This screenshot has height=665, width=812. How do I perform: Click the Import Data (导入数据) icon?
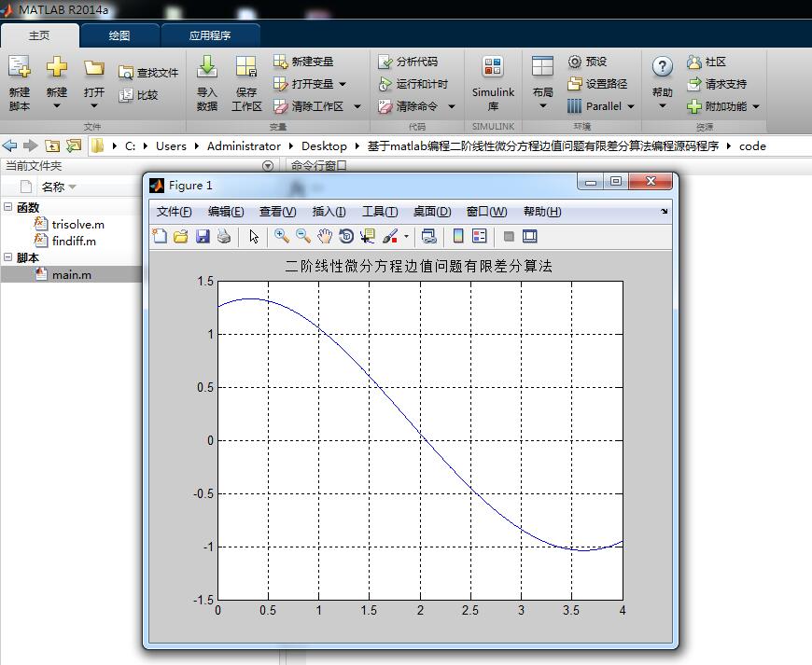click(206, 67)
